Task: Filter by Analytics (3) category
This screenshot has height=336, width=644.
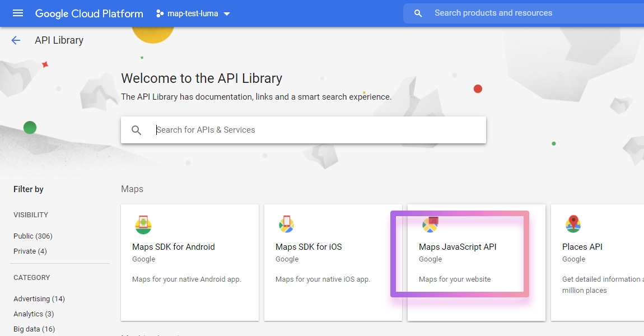Action: (x=34, y=314)
